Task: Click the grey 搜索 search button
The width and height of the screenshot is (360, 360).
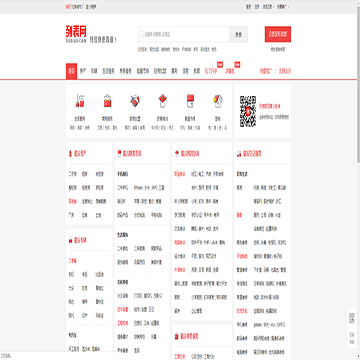Action: (238, 34)
